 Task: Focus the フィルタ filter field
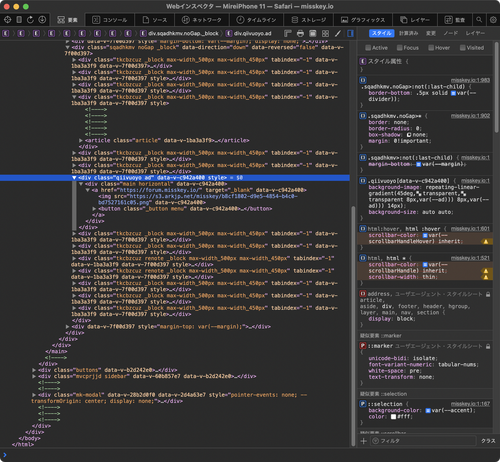(423, 441)
